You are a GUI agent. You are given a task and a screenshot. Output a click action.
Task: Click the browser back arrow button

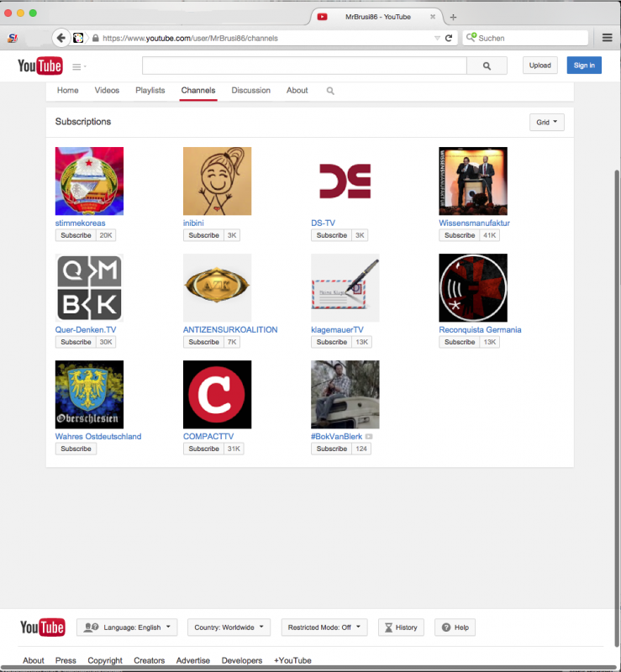[61, 38]
